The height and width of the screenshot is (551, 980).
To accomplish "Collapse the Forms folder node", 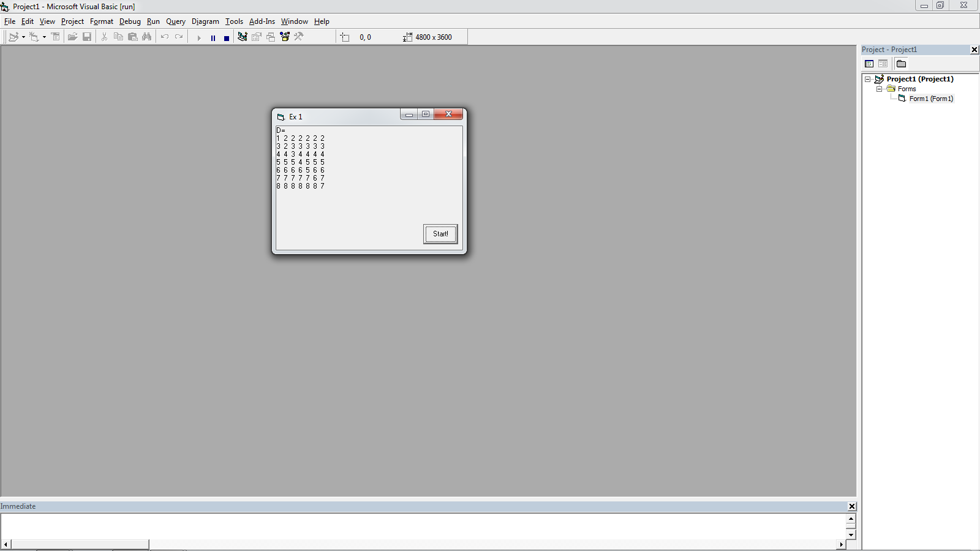I will click(880, 89).
